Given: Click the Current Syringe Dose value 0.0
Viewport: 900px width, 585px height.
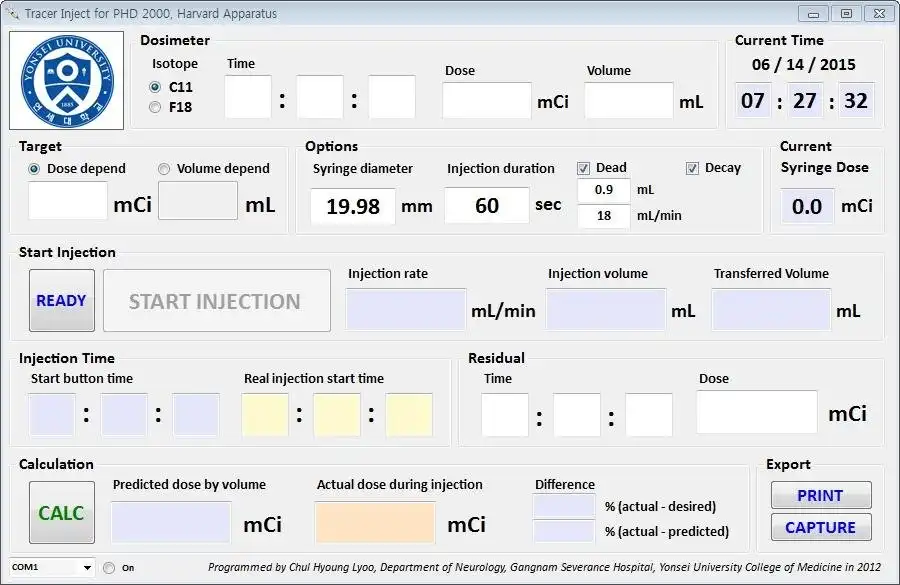Looking at the screenshot, I should 807,206.
